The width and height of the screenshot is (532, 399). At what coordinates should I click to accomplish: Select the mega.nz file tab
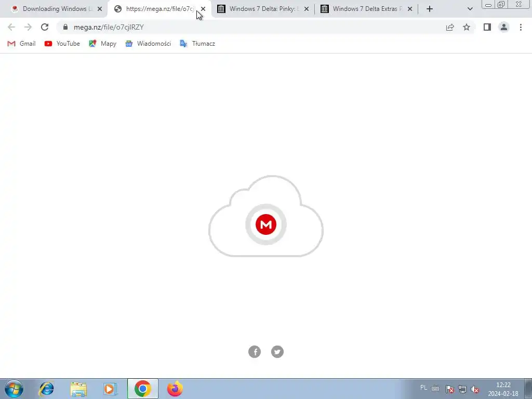[x=156, y=9]
